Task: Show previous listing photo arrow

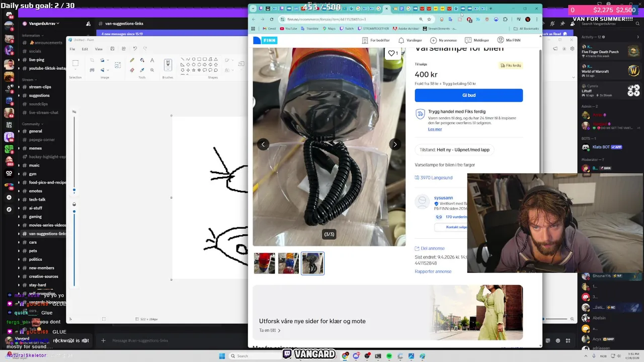Action: coord(263,144)
